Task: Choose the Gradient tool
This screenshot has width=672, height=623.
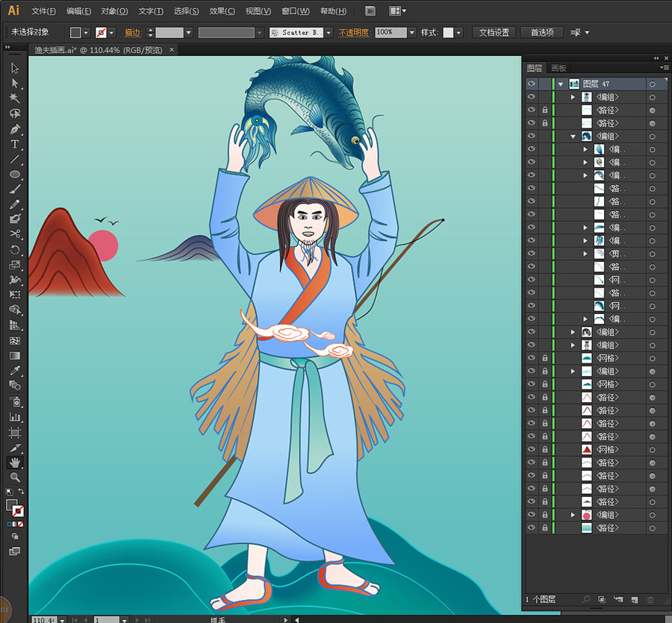Action: pos(15,356)
